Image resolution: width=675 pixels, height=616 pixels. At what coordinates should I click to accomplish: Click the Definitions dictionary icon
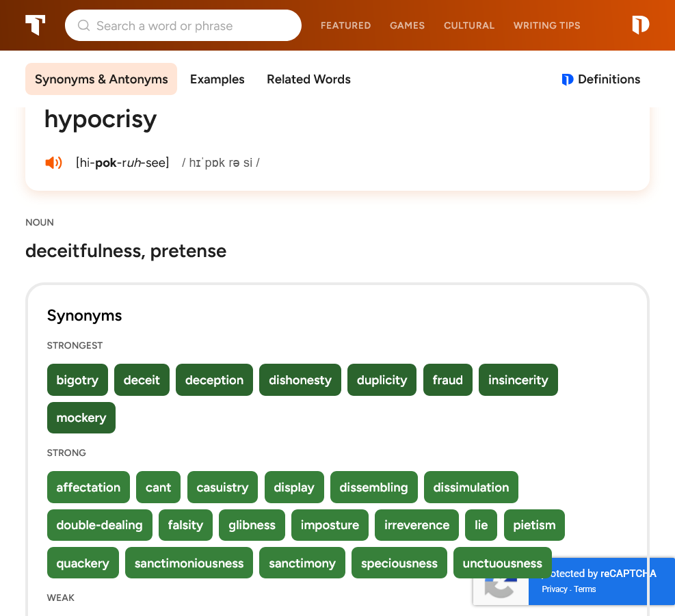567,79
